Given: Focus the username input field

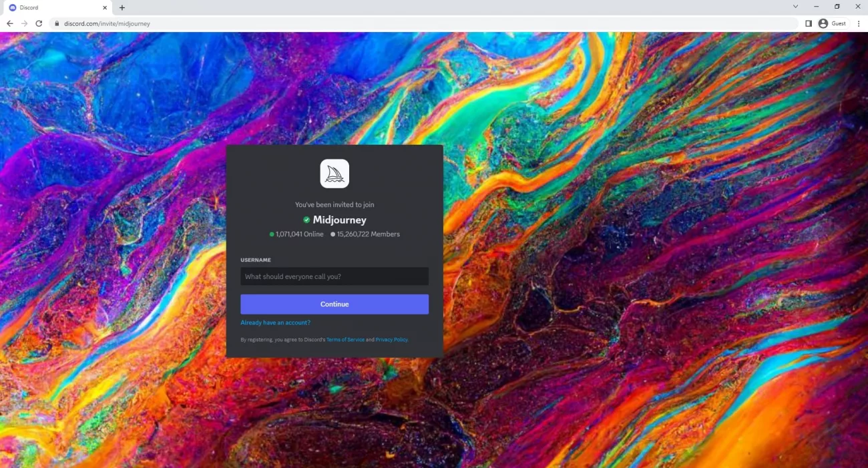Looking at the screenshot, I should tap(335, 276).
